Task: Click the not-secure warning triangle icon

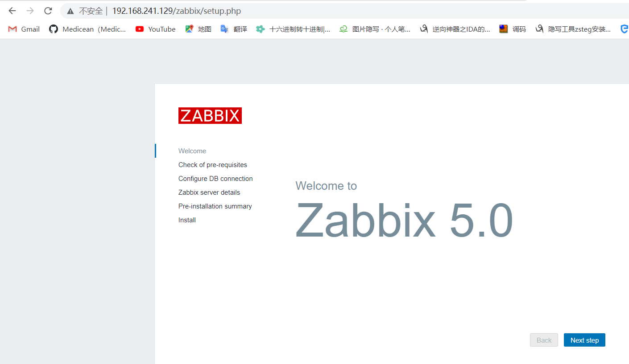Action: pyautogui.click(x=70, y=11)
